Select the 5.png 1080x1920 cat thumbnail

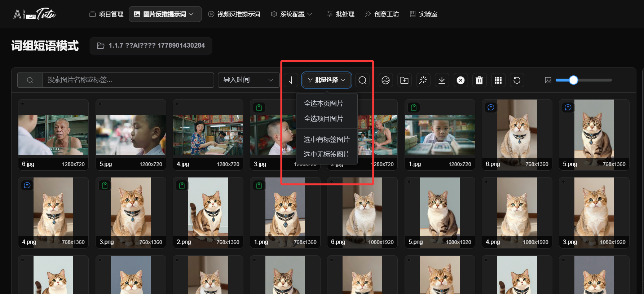point(440,212)
